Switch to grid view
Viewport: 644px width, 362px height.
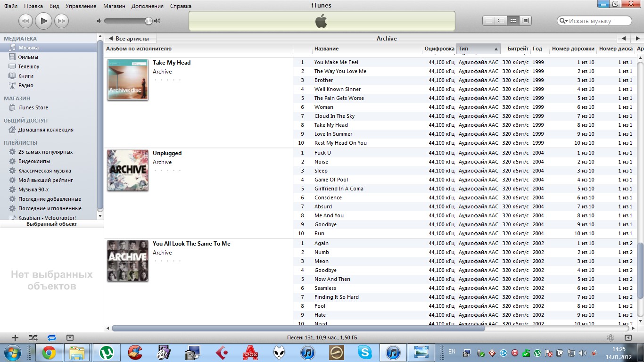coord(513,20)
